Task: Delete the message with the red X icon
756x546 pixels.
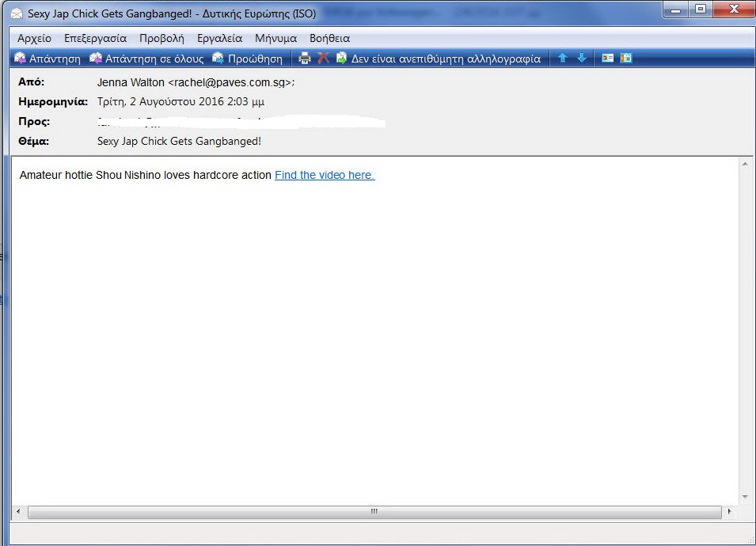Action: pos(323,59)
